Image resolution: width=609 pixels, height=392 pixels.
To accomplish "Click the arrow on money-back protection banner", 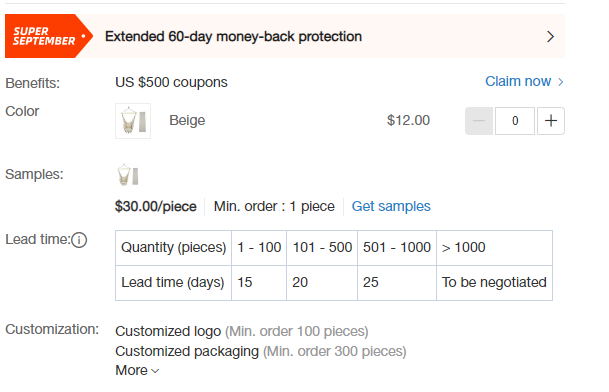I will pyautogui.click(x=550, y=37).
